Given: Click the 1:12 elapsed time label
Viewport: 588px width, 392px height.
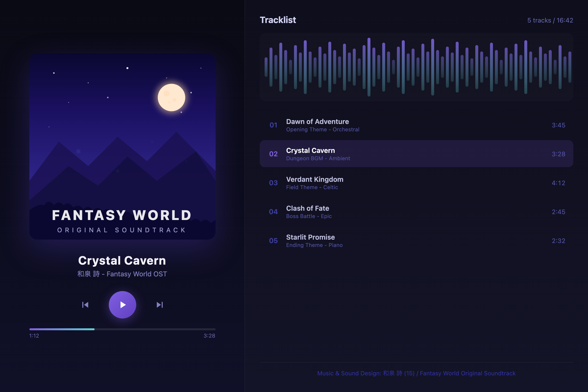Looking at the screenshot, I should pyautogui.click(x=34, y=336).
